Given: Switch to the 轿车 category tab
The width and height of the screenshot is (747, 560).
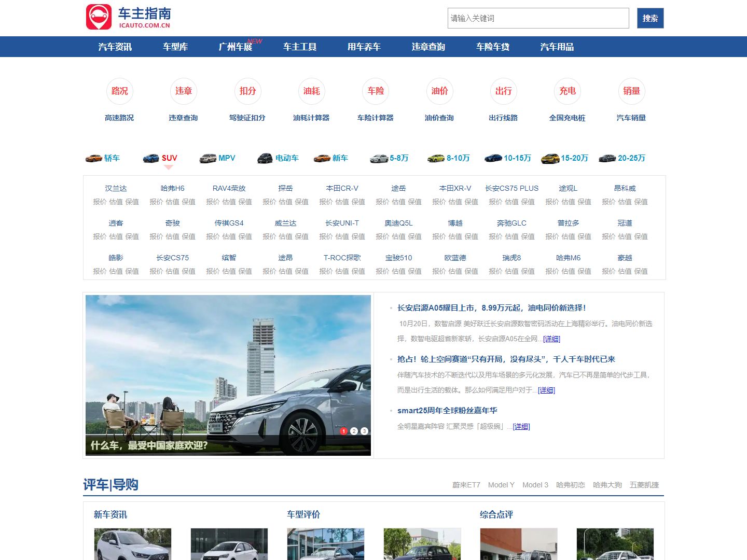Looking at the screenshot, I should click(112, 158).
